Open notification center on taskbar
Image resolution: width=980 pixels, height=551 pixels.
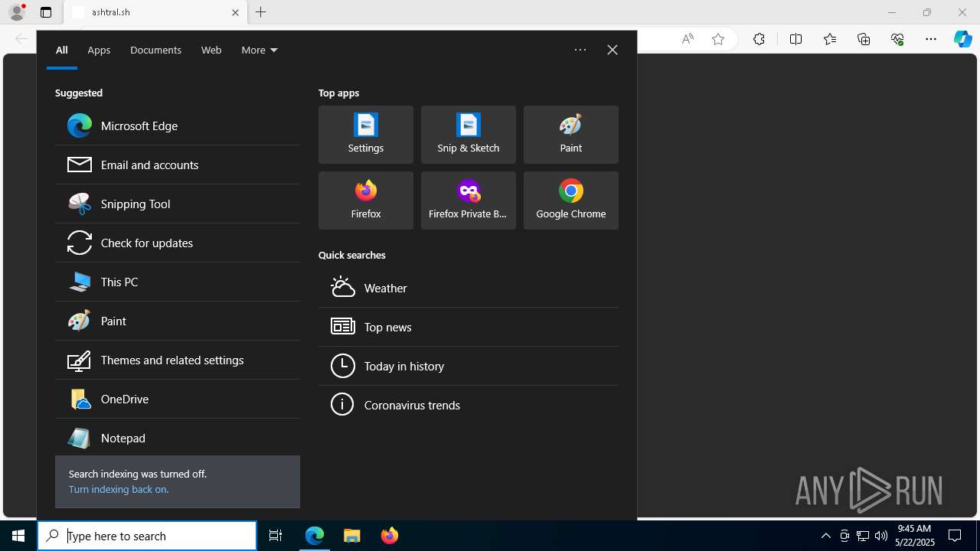[x=955, y=536]
